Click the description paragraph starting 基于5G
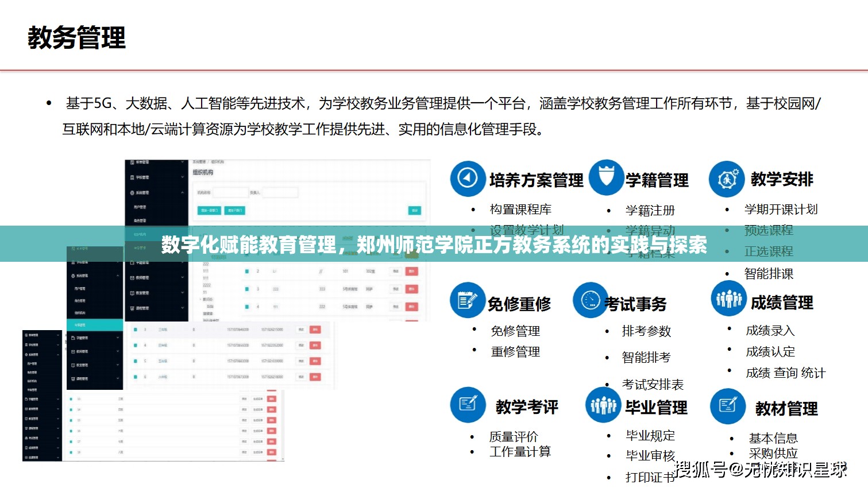Screen dimensions: 868x488 coord(442,117)
